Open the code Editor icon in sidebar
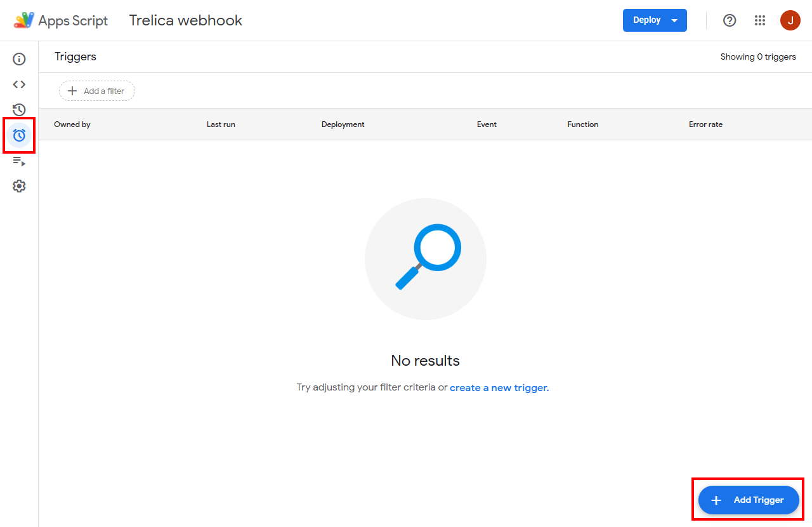The width and height of the screenshot is (812, 527). pos(19,84)
